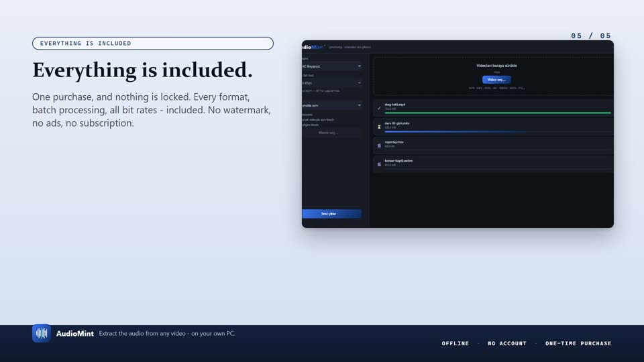Viewport: 644px width, 362px height.
Task: Open the AAC (kayıpsız) format dropdown
Action: coord(332,66)
